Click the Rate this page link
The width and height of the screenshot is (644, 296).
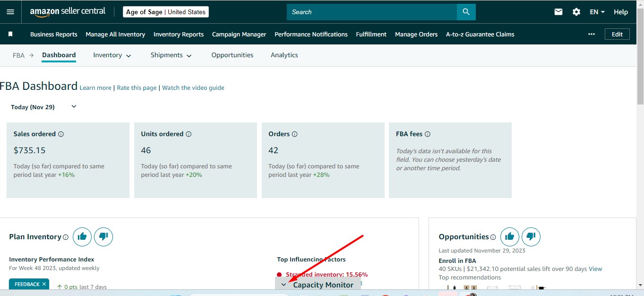pyautogui.click(x=137, y=87)
